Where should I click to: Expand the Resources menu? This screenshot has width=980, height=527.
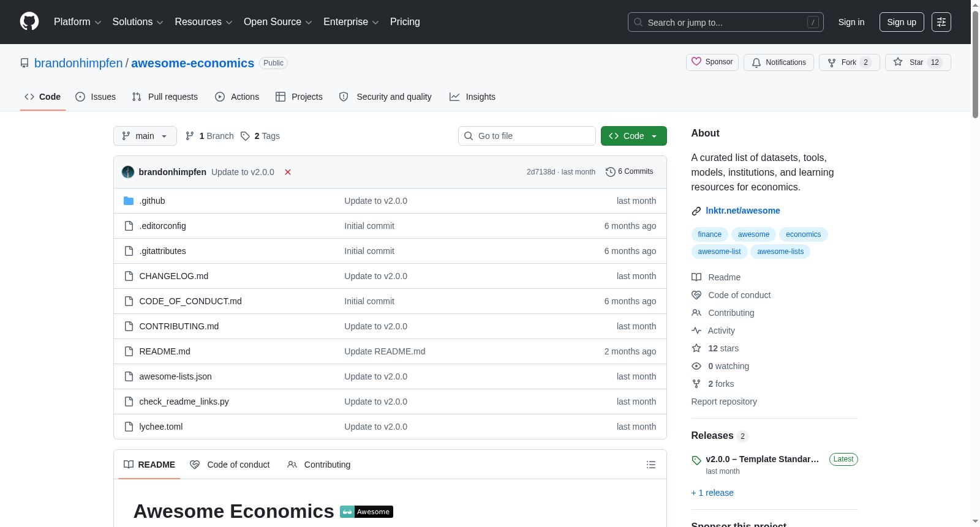click(203, 22)
